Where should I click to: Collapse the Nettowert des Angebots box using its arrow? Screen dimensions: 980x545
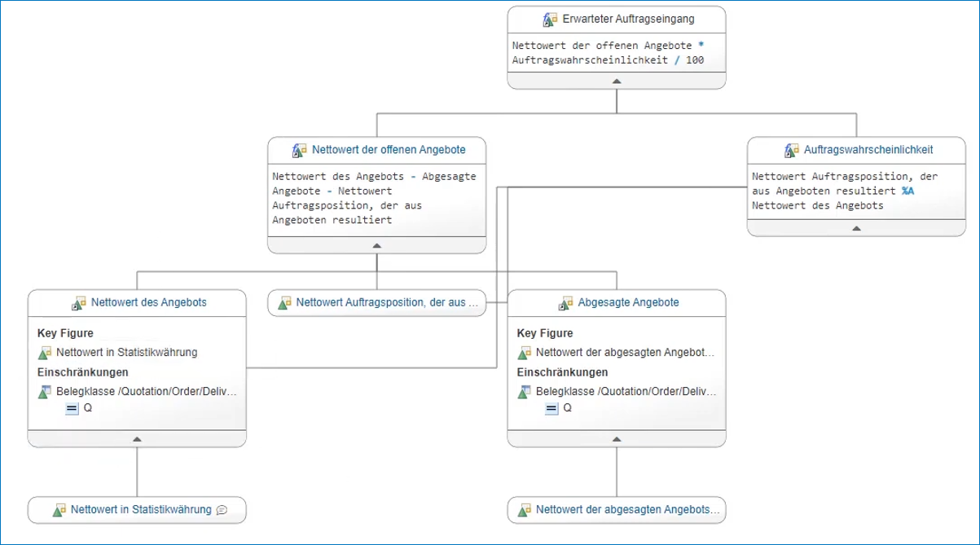(137, 440)
